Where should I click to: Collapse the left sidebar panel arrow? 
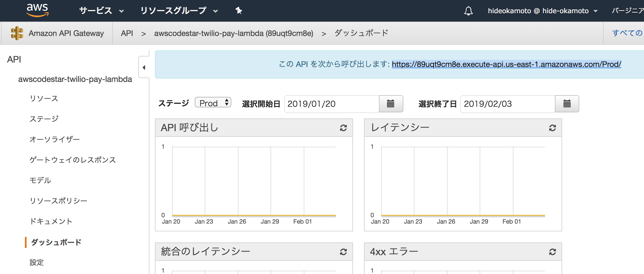(x=144, y=68)
